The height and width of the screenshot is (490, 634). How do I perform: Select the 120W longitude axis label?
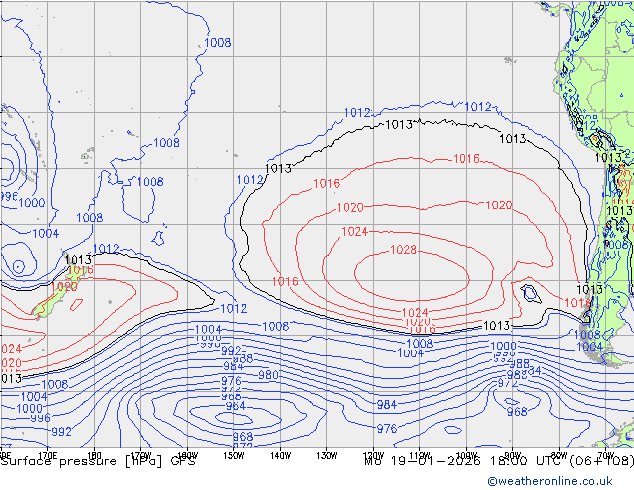(373, 456)
